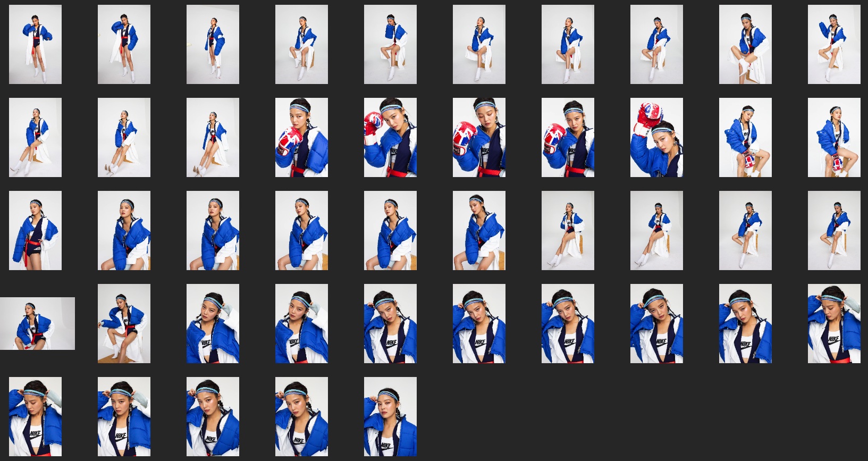This screenshot has width=868, height=461.
Task: Pick the third thumbnail in the fourth row
Action: [x=213, y=323]
